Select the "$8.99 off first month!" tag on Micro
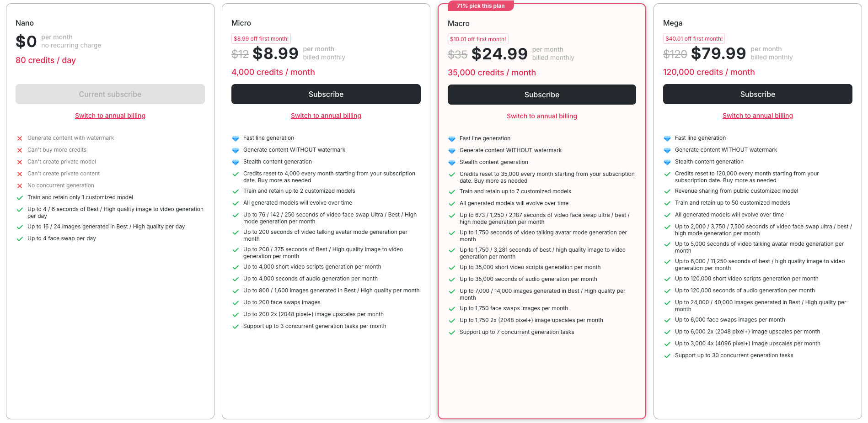The height and width of the screenshot is (423, 868). [261, 38]
